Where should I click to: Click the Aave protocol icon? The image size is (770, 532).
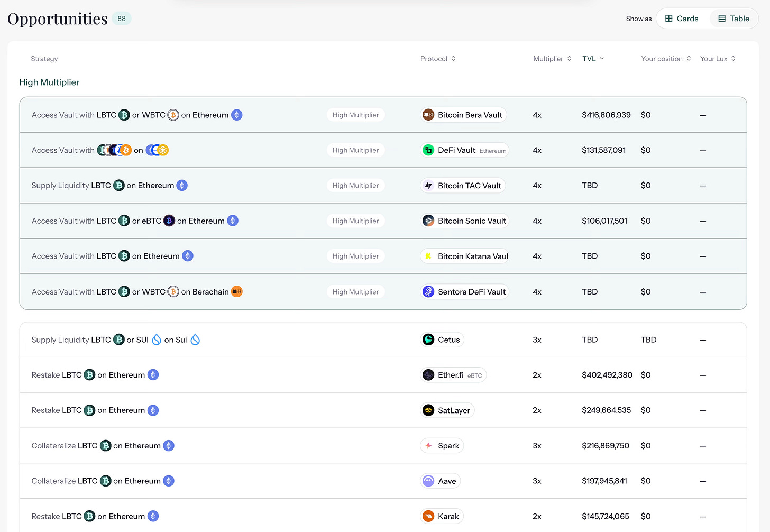[x=428, y=481]
